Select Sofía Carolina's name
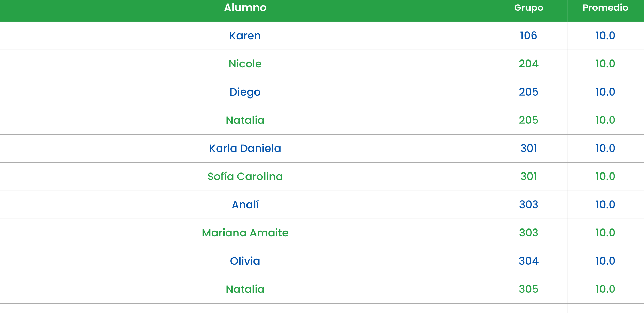The height and width of the screenshot is (313, 644). (x=245, y=177)
